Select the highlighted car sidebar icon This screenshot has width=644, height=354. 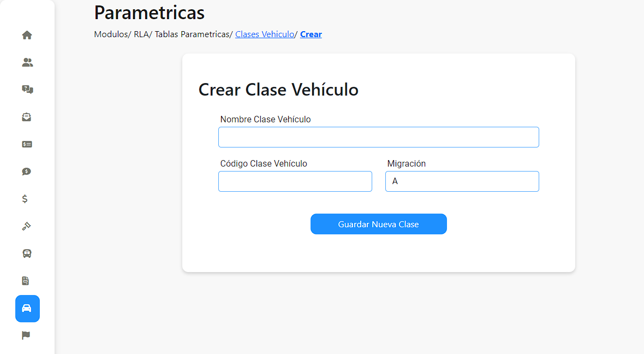coord(27,308)
